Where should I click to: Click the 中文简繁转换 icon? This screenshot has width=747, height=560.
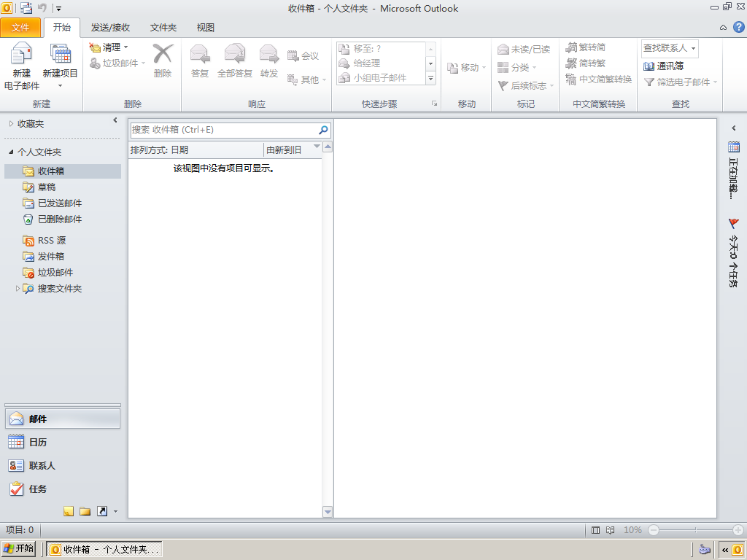click(x=571, y=79)
